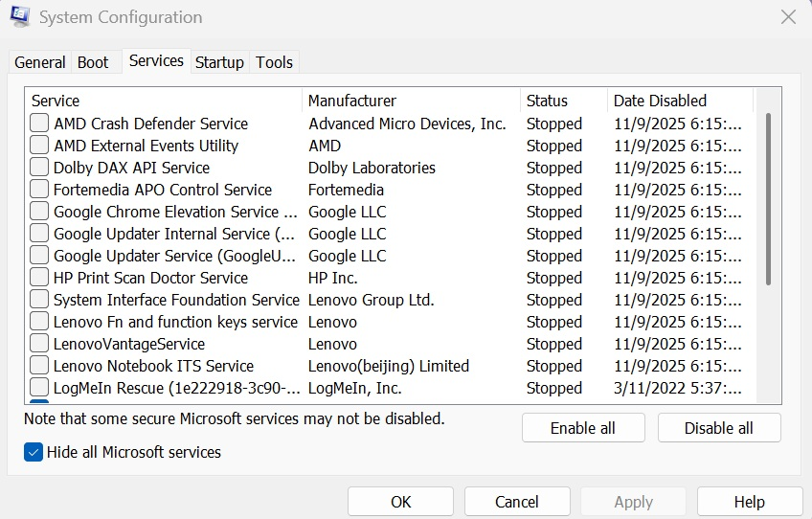Click the HP Inc. manufacturer cell
The image size is (812, 519).
point(333,278)
